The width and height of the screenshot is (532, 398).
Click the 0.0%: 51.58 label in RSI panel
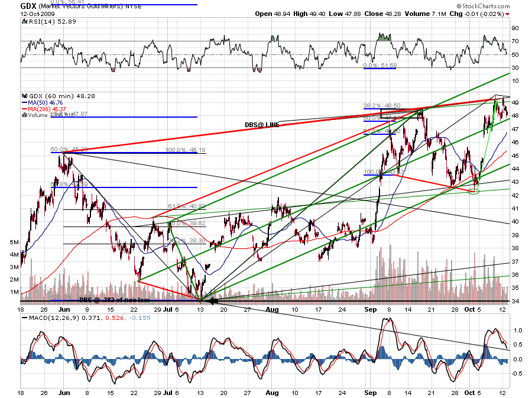click(x=380, y=65)
